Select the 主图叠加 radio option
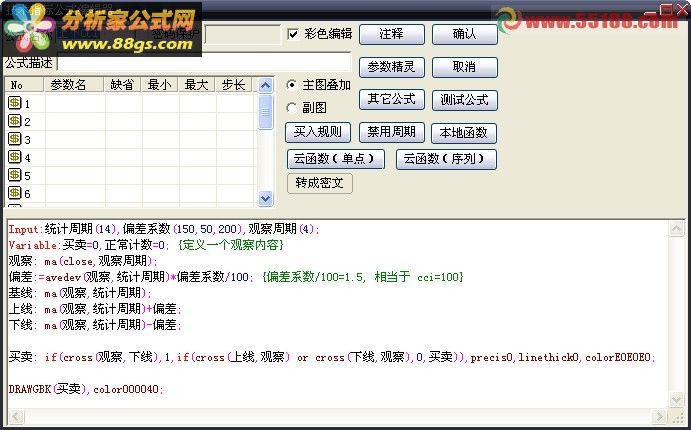The image size is (691, 430). pyautogui.click(x=291, y=84)
